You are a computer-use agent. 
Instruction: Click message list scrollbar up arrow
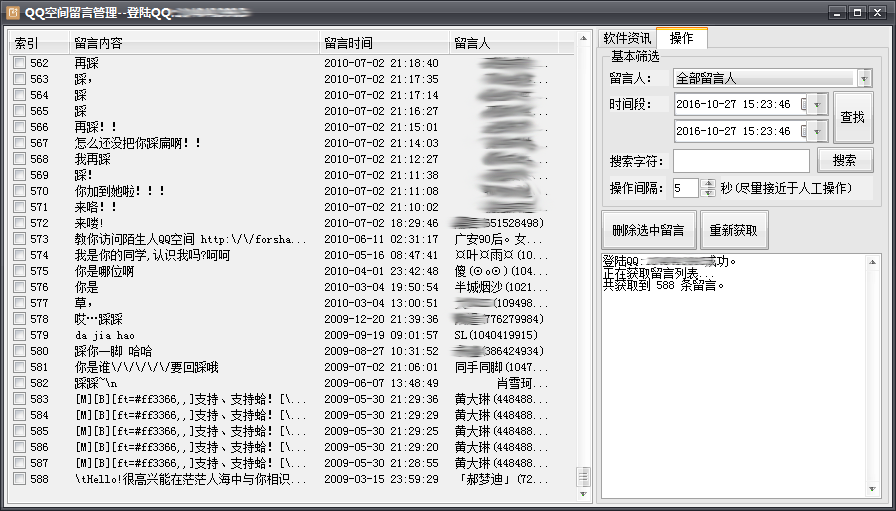tap(583, 38)
